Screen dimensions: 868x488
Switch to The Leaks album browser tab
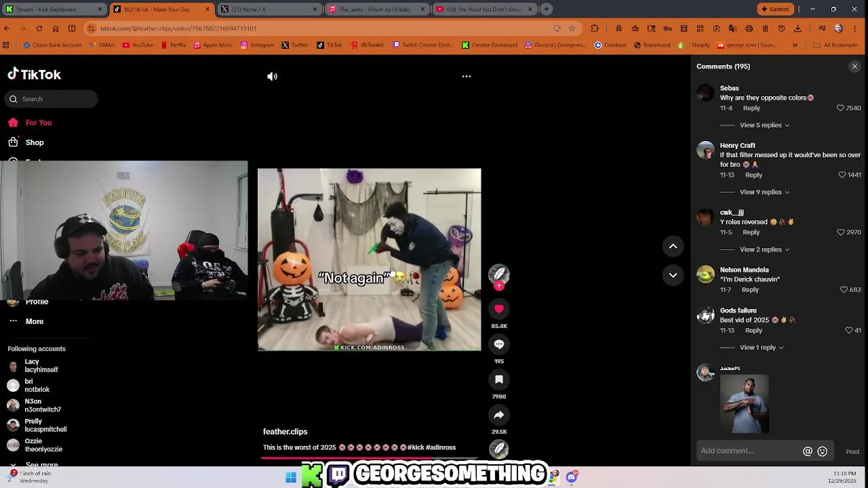click(x=376, y=9)
